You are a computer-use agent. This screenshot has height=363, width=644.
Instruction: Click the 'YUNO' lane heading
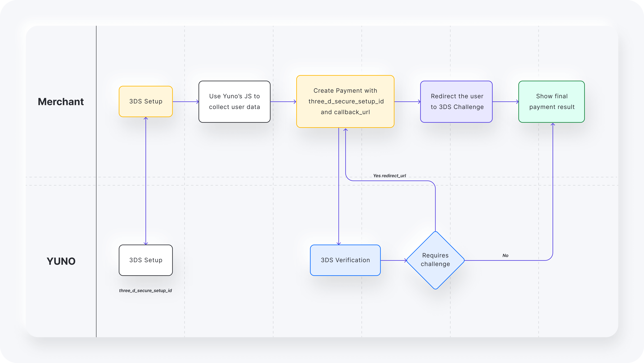(x=61, y=261)
